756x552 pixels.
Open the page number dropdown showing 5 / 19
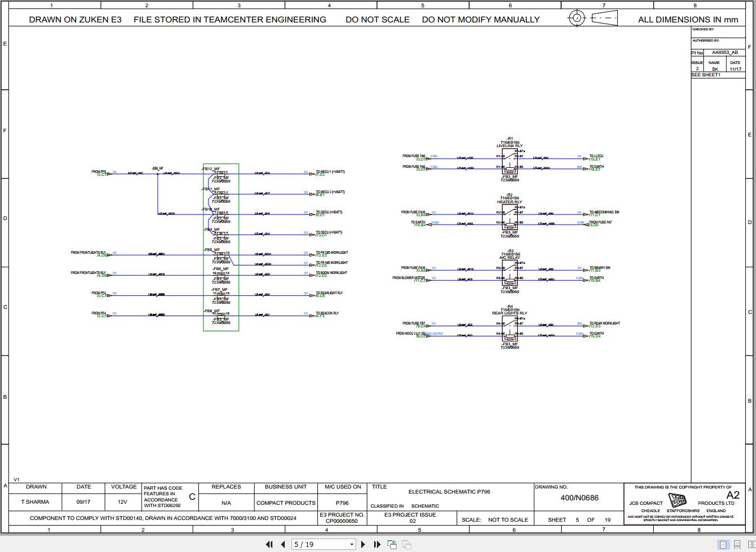pos(351,544)
